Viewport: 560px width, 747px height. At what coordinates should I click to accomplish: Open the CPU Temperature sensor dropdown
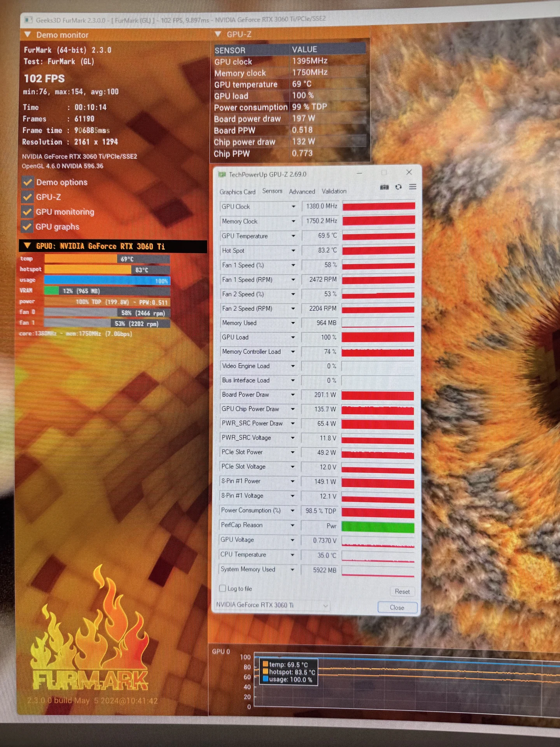[x=292, y=555]
